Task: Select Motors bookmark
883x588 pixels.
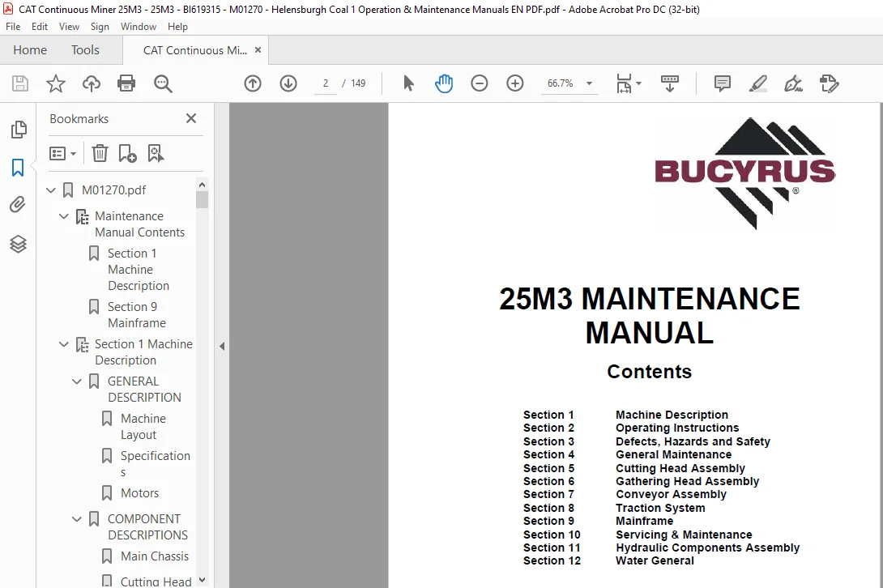Action: coord(139,493)
